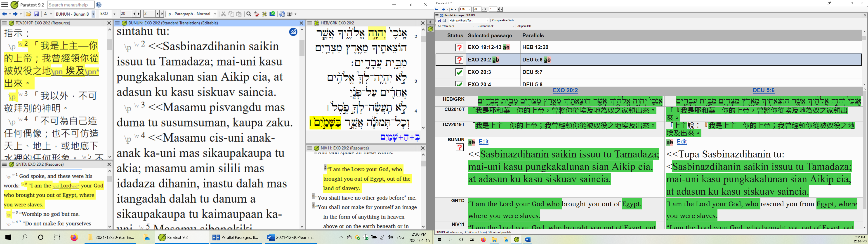This screenshot has width=868, height=244.
Task: Click the Selected passage column header
Action: click(x=490, y=35)
